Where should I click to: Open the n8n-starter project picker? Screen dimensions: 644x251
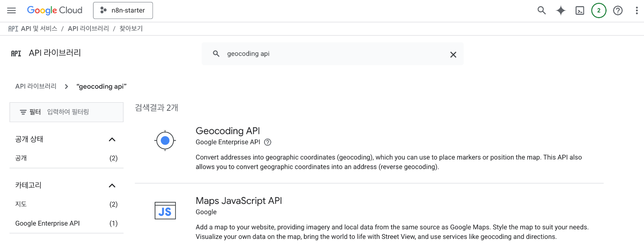point(123,10)
